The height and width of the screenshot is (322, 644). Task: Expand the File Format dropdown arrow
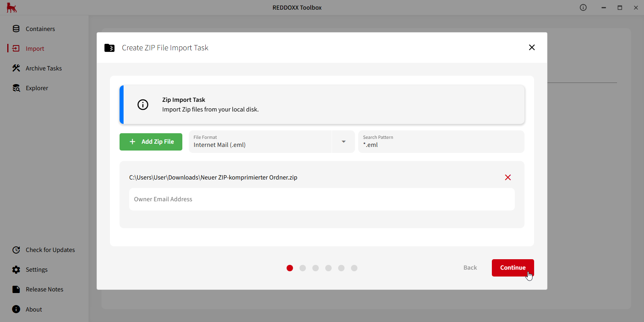[343, 142]
